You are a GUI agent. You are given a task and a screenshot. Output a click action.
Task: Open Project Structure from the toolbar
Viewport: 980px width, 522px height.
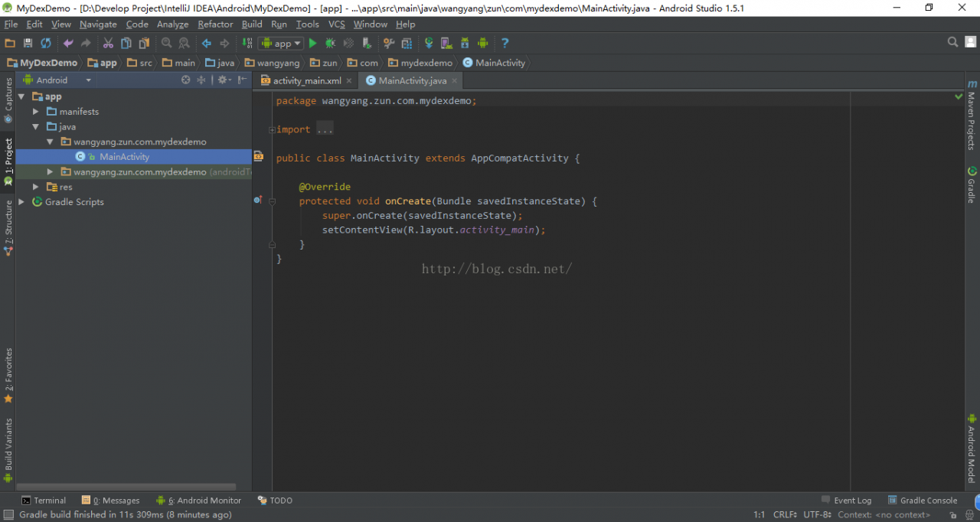[407, 44]
